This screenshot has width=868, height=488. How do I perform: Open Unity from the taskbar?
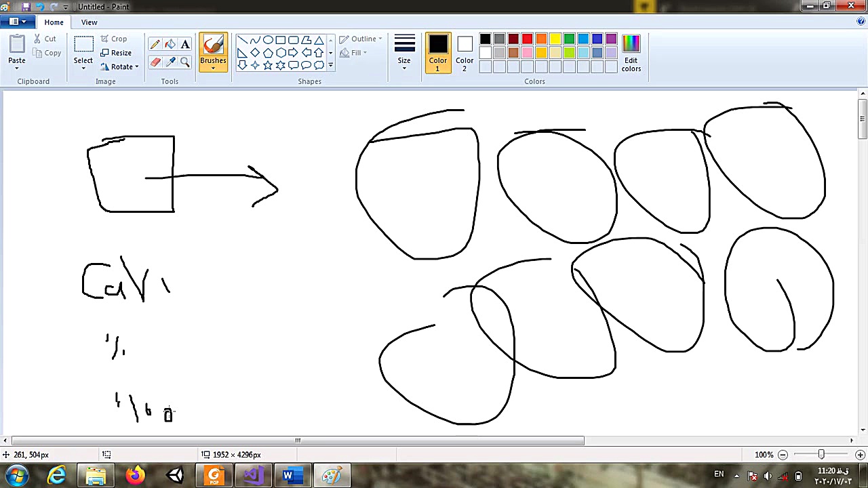click(175, 475)
